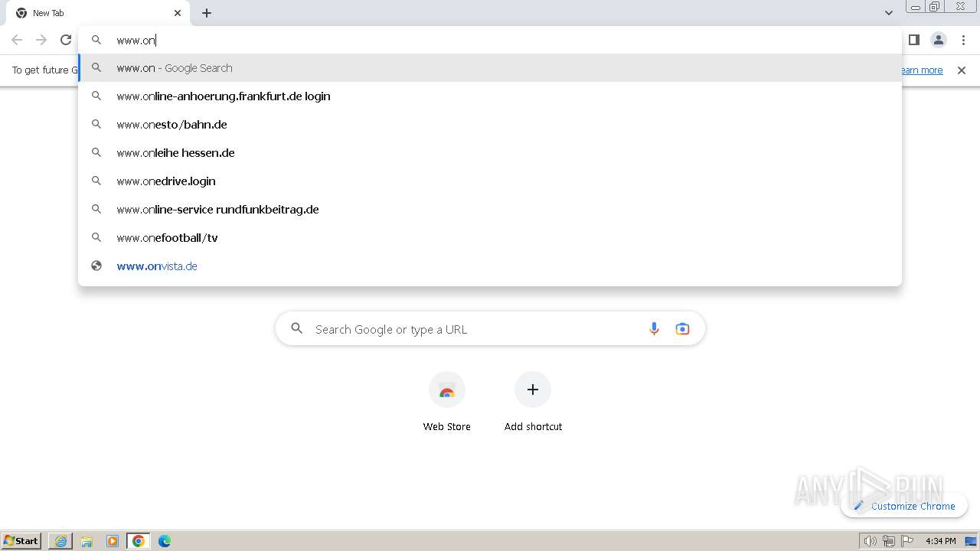Click the search icon beside onedrive.login suggestion

tap(96, 181)
